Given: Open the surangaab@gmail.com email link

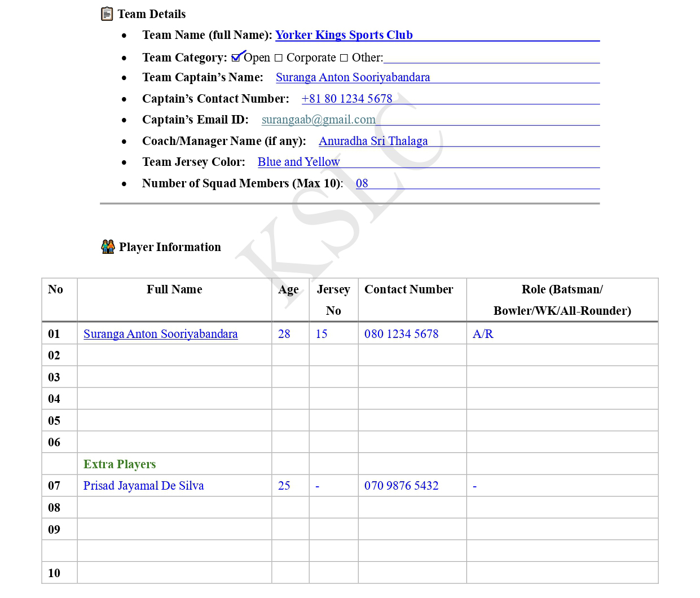Looking at the screenshot, I should (318, 120).
